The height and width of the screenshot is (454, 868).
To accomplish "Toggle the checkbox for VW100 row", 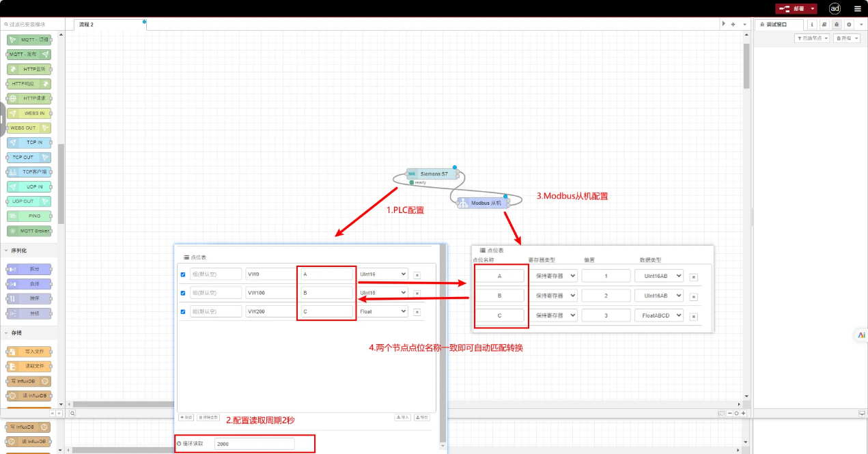I will 182,293.
